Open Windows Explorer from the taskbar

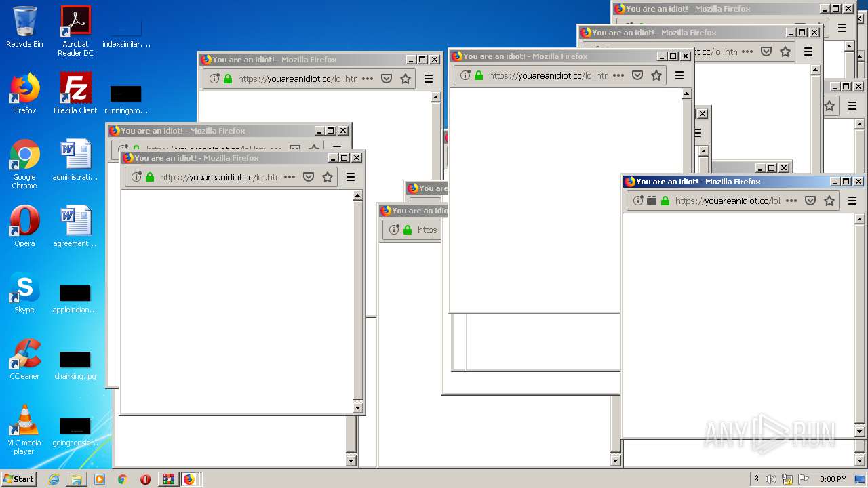click(x=77, y=479)
